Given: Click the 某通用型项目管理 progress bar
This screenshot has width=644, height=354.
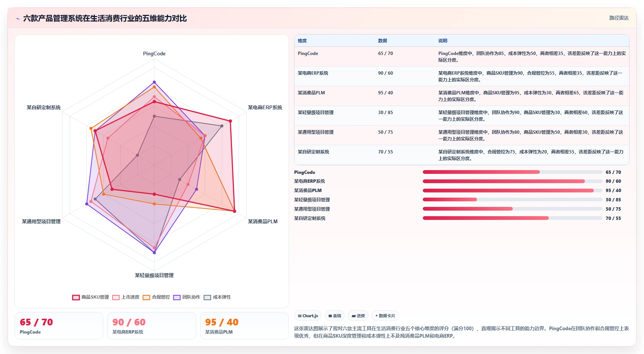Looking at the screenshot, I should [x=512, y=209].
